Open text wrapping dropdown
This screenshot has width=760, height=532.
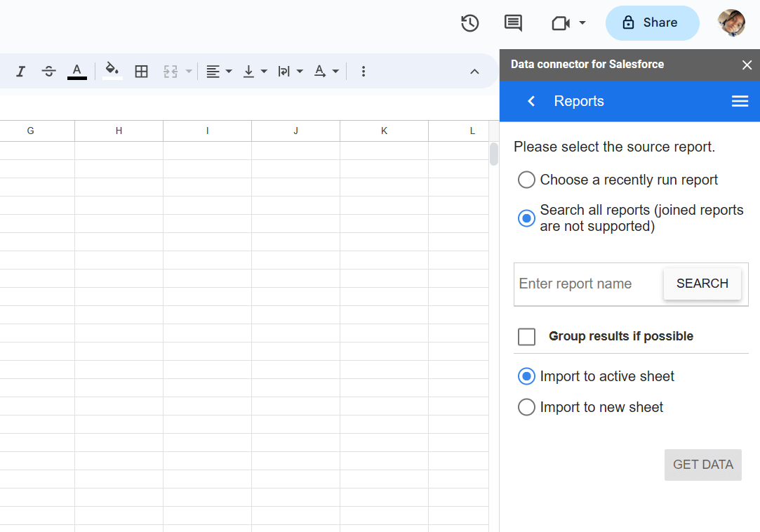[x=291, y=72]
